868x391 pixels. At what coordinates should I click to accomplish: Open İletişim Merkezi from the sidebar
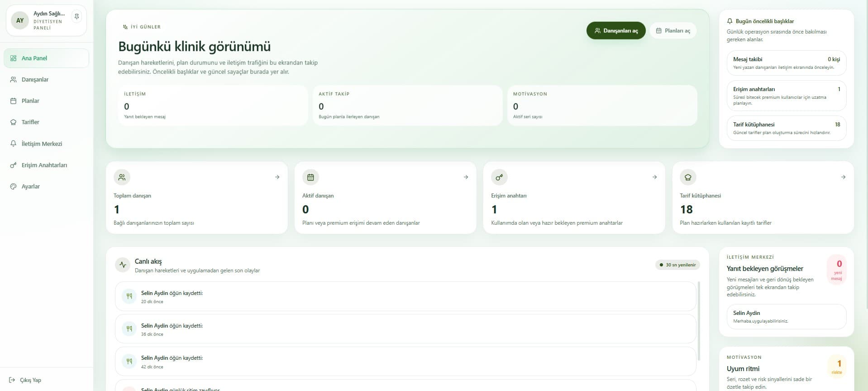point(42,144)
